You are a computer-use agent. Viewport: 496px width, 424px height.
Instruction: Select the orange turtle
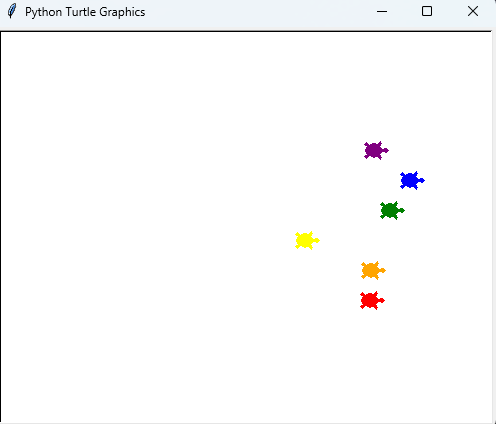(x=373, y=270)
